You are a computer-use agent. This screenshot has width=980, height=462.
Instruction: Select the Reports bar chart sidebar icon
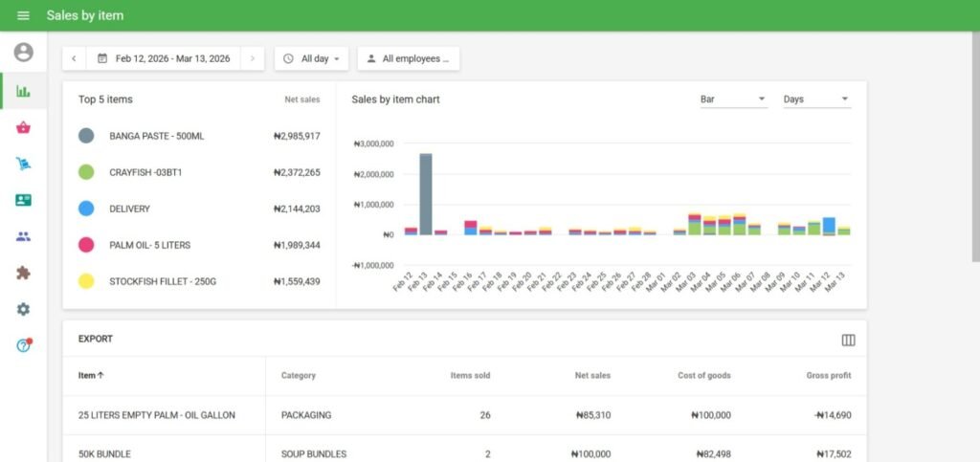click(x=23, y=92)
